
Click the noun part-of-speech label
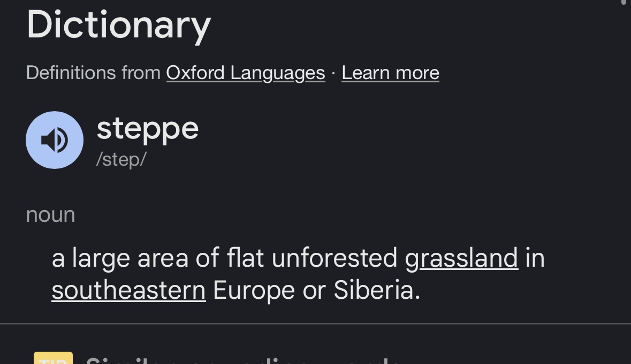(50, 214)
